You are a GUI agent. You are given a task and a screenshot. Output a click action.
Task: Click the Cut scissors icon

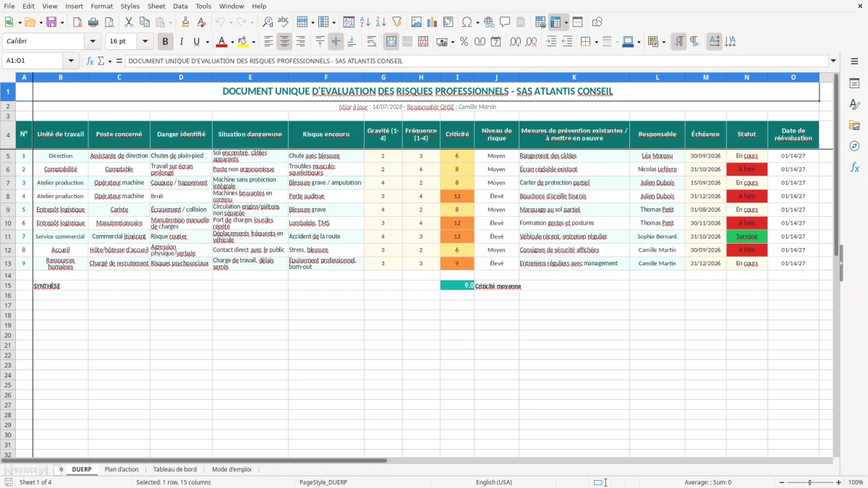point(129,22)
